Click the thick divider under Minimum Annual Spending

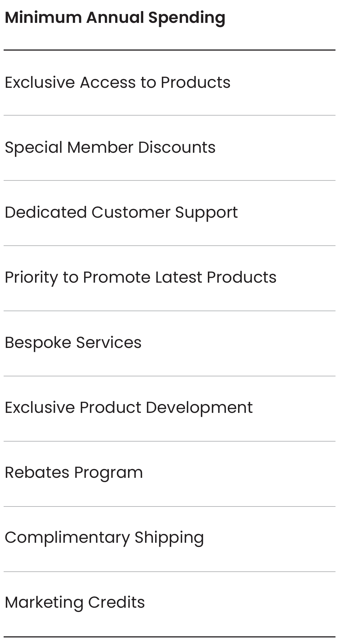click(x=169, y=50)
